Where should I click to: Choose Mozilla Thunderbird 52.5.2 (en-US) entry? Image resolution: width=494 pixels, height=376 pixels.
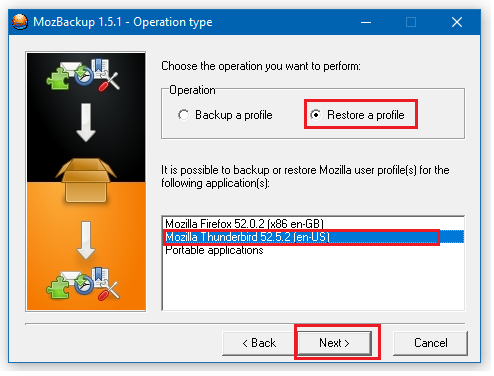click(x=313, y=237)
